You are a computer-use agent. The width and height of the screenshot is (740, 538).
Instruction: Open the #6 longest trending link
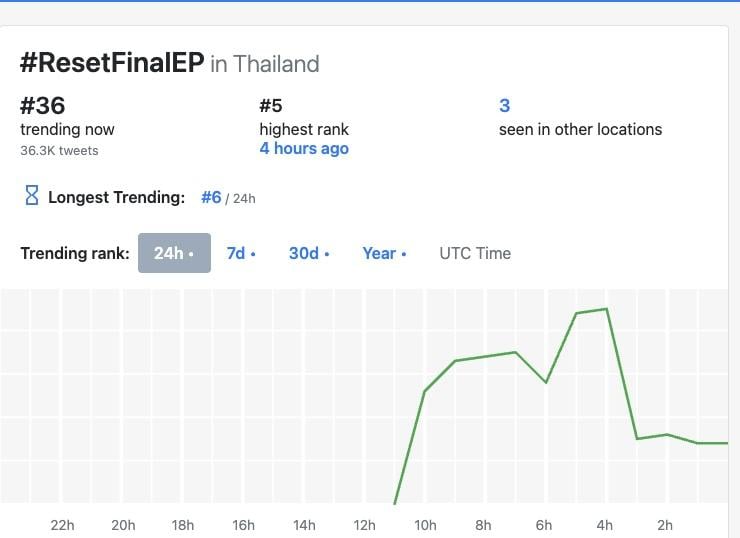pyautogui.click(x=211, y=197)
